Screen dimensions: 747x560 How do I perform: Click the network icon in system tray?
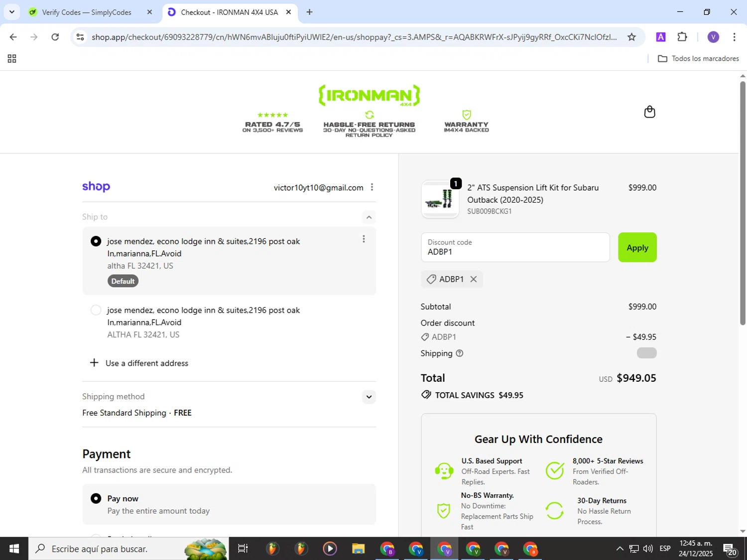pos(634,549)
